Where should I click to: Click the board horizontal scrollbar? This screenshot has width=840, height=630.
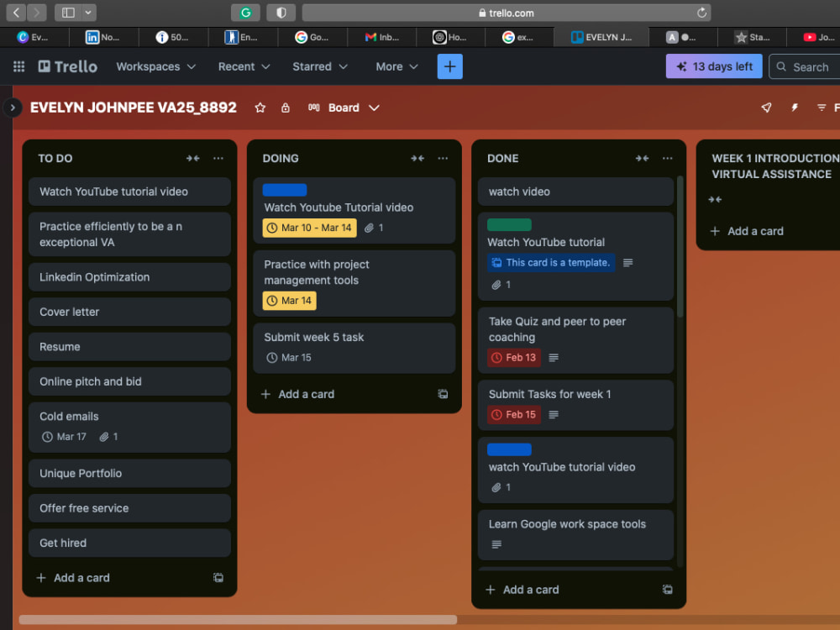[x=238, y=619]
